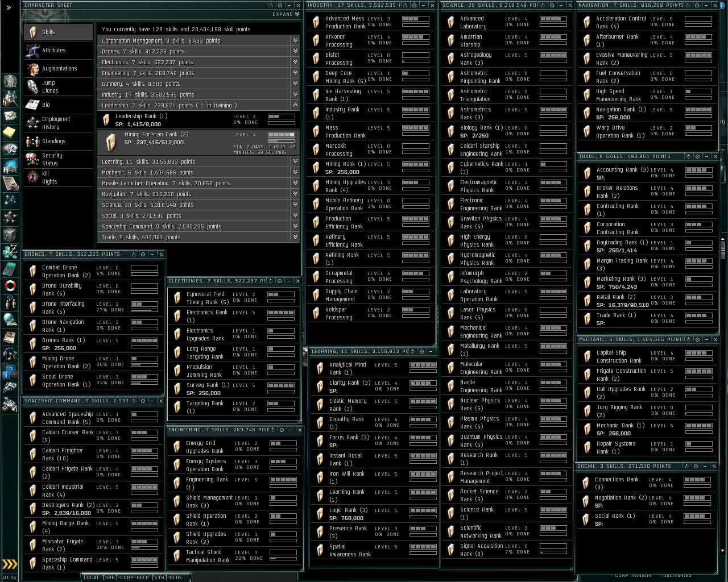The height and width of the screenshot is (582, 728).
Task: Click the Combat Drone Operation skill book icon
Action: click(33, 271)
